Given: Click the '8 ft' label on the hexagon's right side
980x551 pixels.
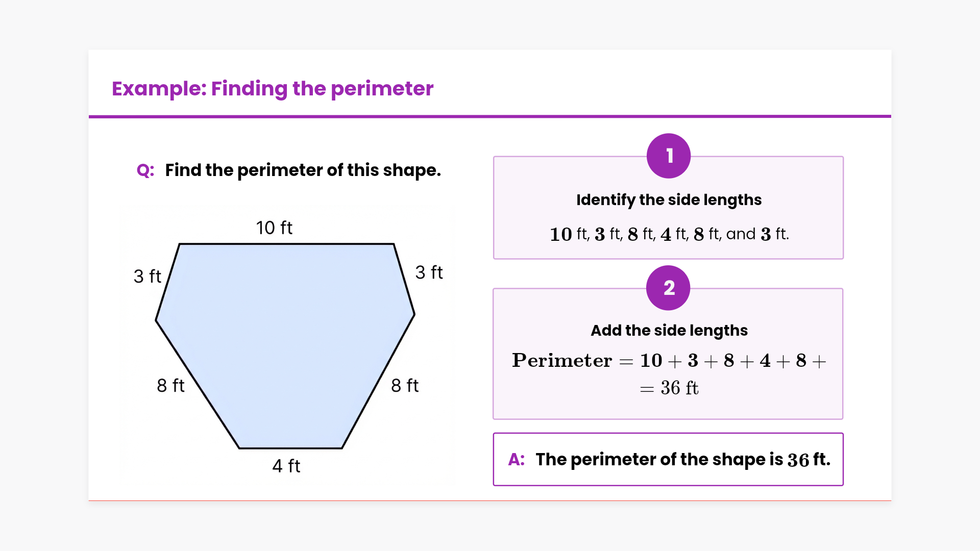Looking at the screenshot, I should click(405, 386).
